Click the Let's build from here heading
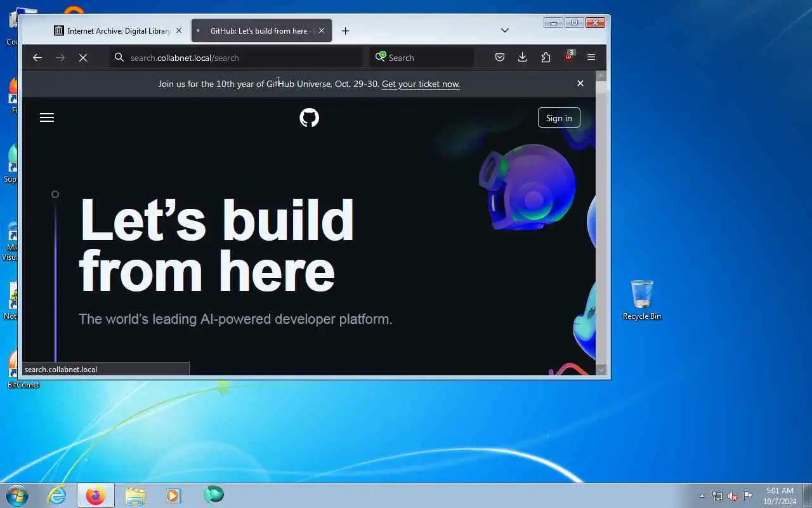The width and height of the screenshot is (812, 508). (x=216, y=245)
